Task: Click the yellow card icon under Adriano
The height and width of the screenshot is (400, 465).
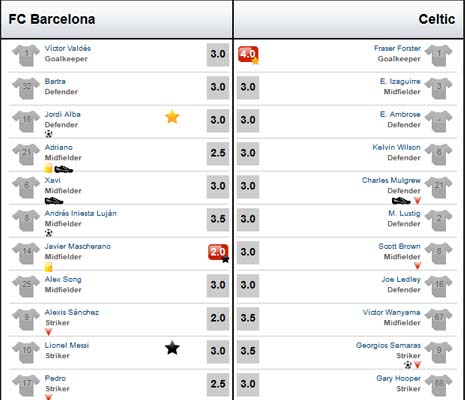Action: point(48,168)
